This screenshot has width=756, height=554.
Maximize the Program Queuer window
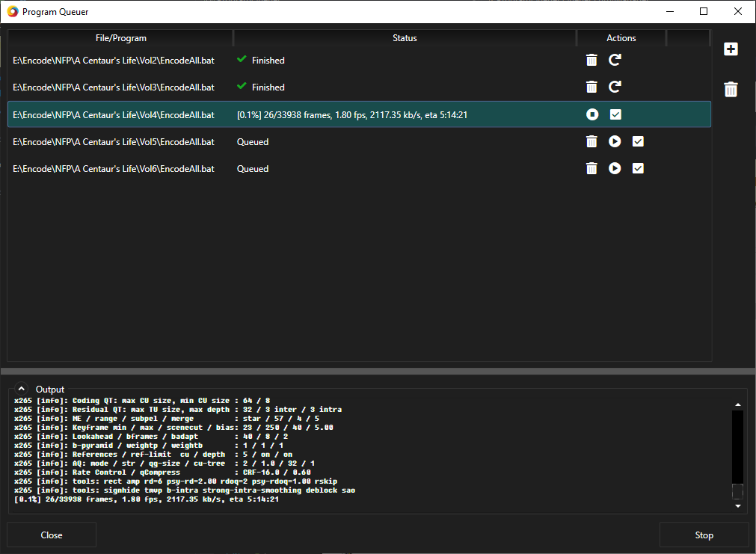coord(704,11)
